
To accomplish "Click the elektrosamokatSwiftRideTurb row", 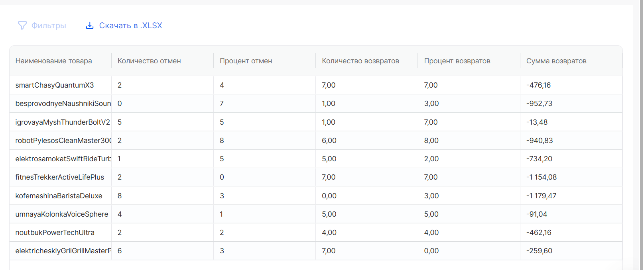I will click(x=63, y=159).
